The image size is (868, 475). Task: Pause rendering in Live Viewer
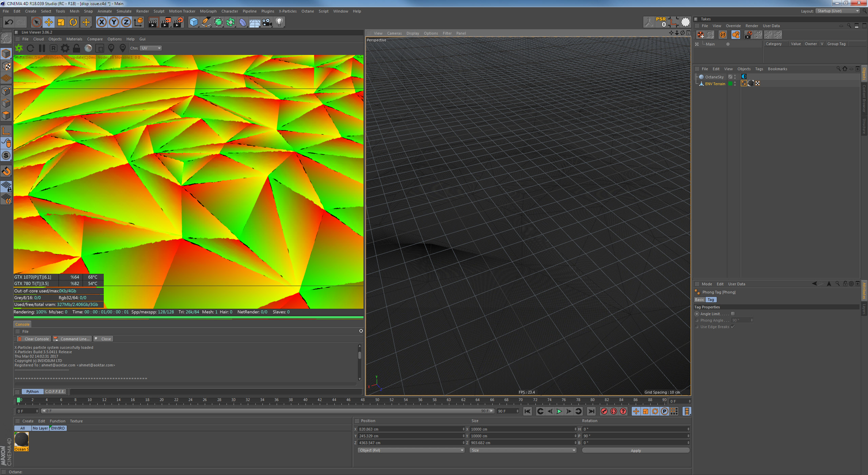tap(42, 48)
